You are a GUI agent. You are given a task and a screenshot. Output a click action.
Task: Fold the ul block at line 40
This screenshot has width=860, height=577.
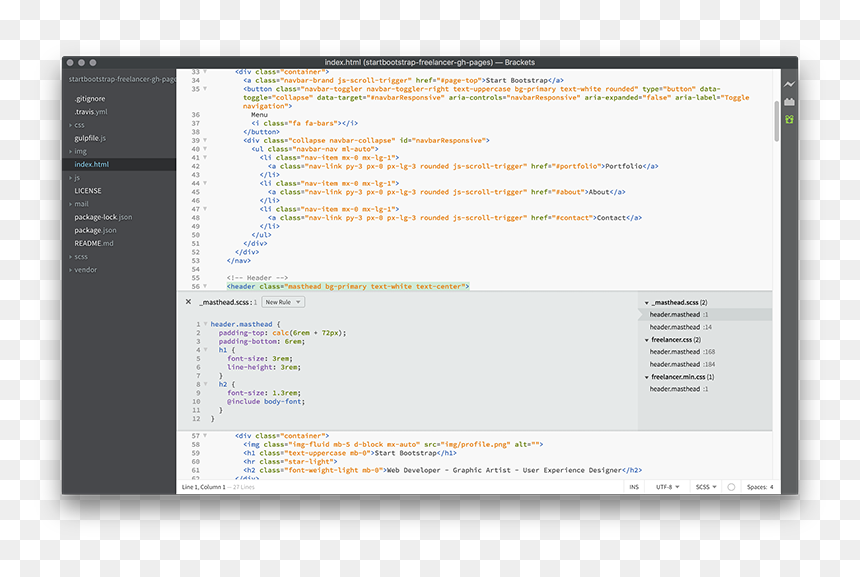click(x=205, y=149)
